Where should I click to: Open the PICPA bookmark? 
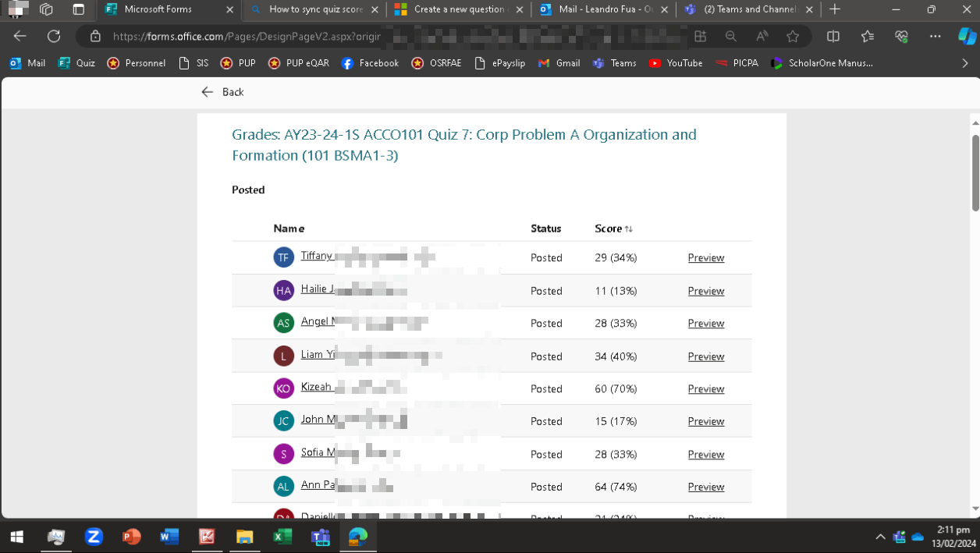pyautogui.click(x=737, y=63)
